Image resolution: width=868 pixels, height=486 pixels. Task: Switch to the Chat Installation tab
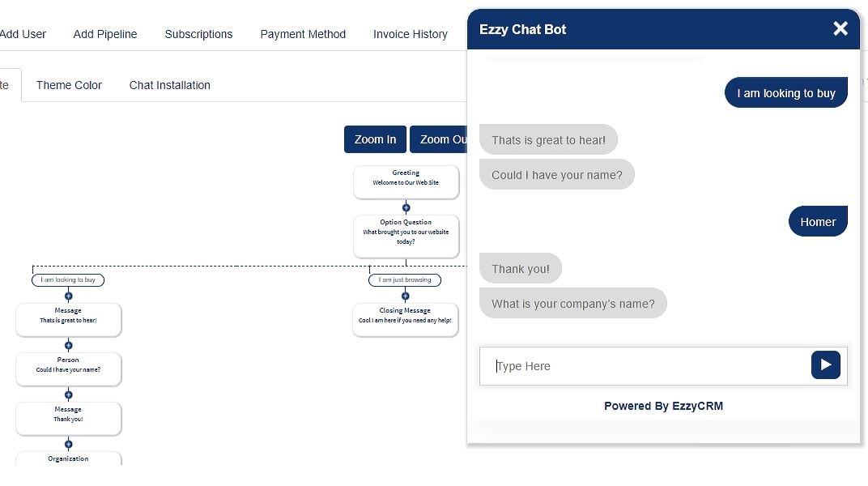pyautogui.click(x=169, y=85)
